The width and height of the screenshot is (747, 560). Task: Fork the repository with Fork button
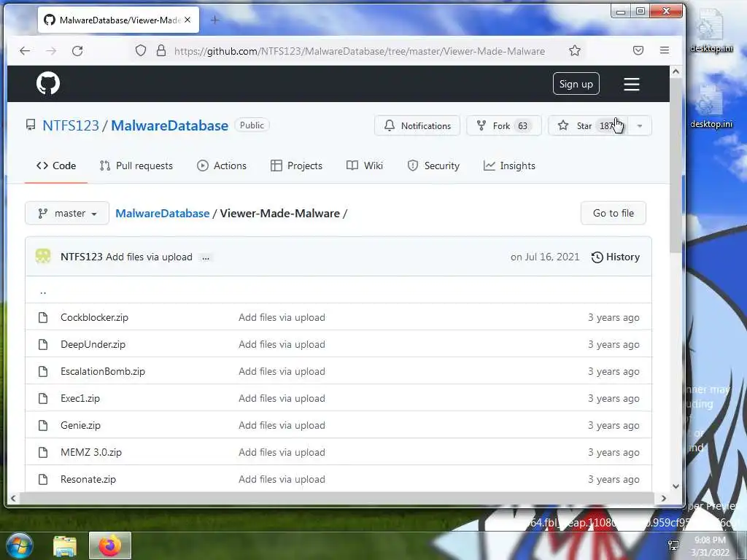[504, 125]
